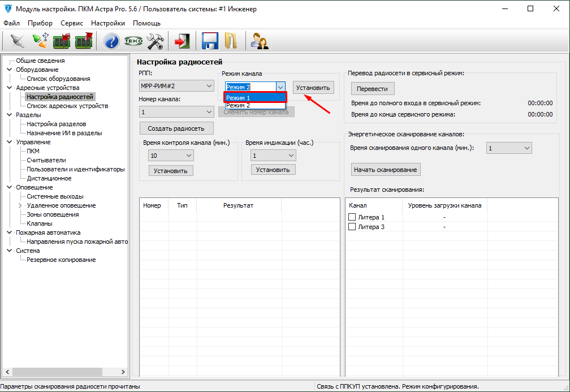Viewport: 570px width, 392px height.
Task: Open the Режим канала dropdown arrow
Action: 280,87
